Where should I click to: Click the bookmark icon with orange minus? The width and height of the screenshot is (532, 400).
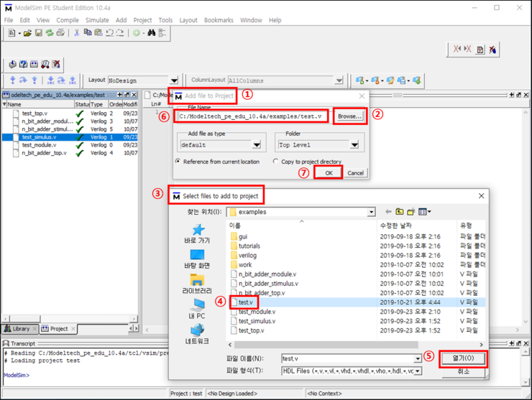click(375, 80)
